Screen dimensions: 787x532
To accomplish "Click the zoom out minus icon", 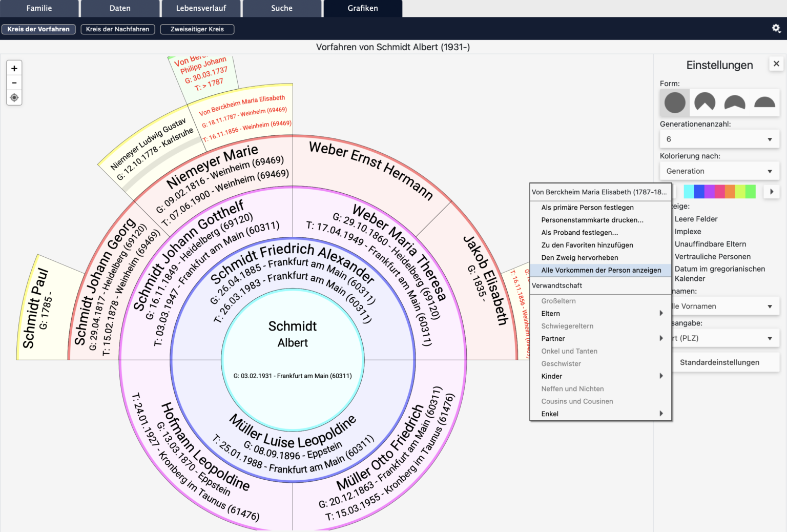I will coord(14,83).
